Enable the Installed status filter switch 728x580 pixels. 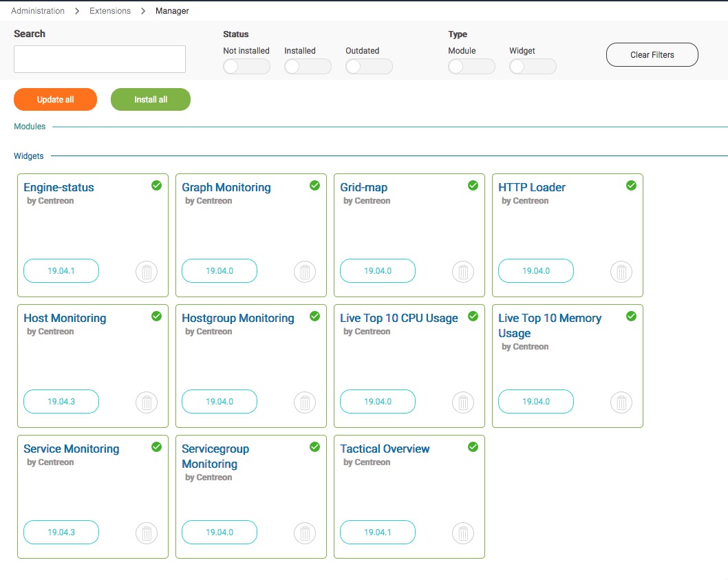pyautogui.click(x=308, y=67)
